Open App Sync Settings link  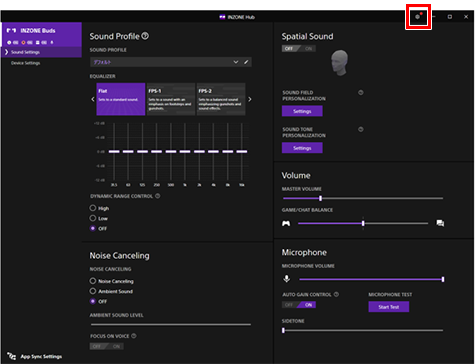pyautogui.click(x=41, y=356)
